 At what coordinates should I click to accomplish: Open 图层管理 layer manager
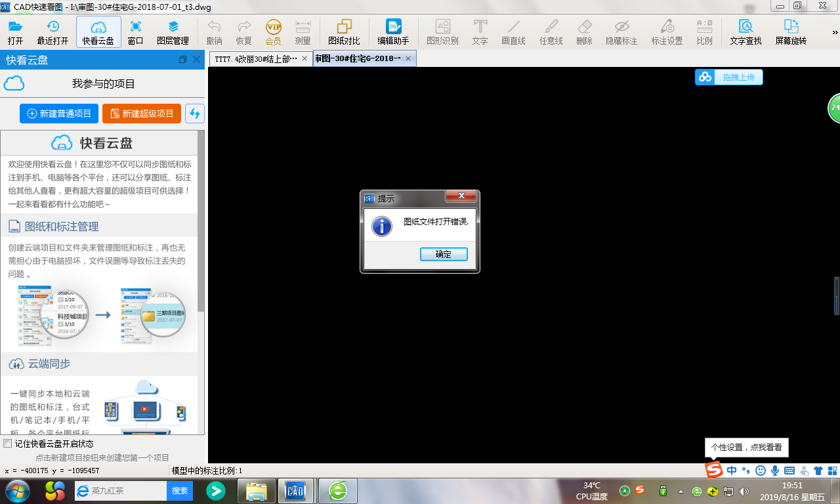pyautogui.click(x=173, y=32)
